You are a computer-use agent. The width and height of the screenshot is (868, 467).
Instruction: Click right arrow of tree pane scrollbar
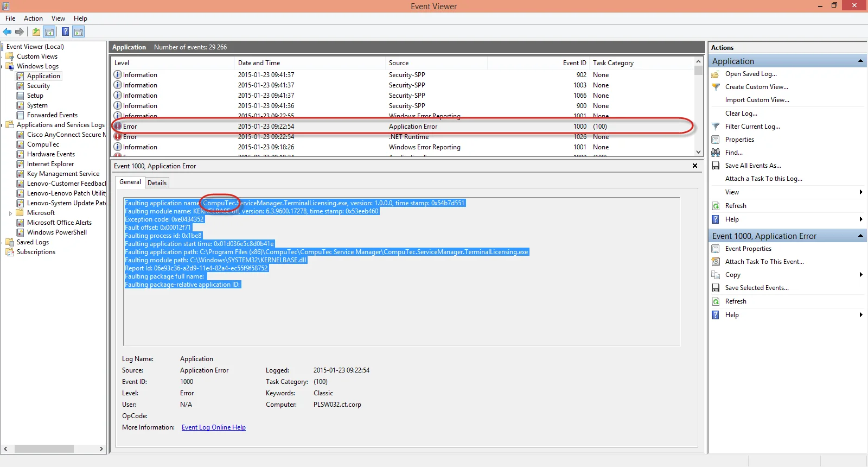click(101, 449)
